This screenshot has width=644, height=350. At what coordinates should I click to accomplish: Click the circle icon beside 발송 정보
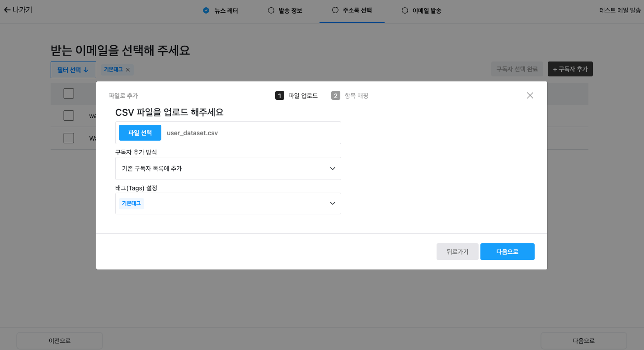[x=272, y=10]
